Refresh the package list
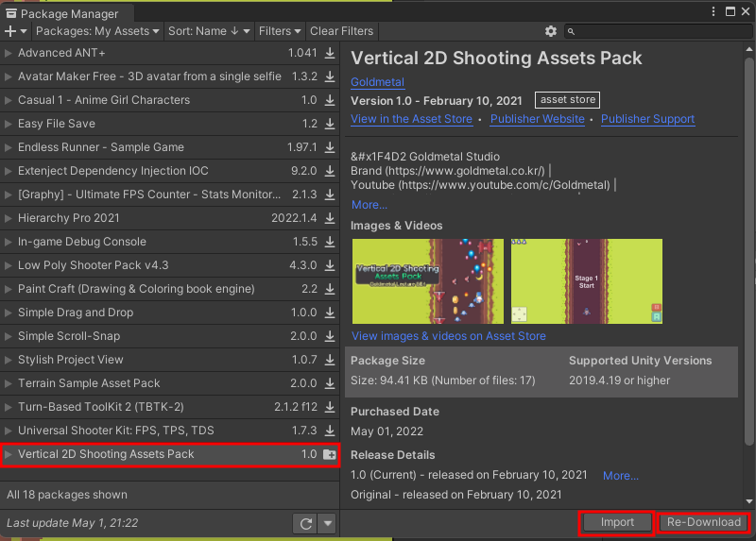This screenshot has height=541, width=756. click(x=305, y=524)
